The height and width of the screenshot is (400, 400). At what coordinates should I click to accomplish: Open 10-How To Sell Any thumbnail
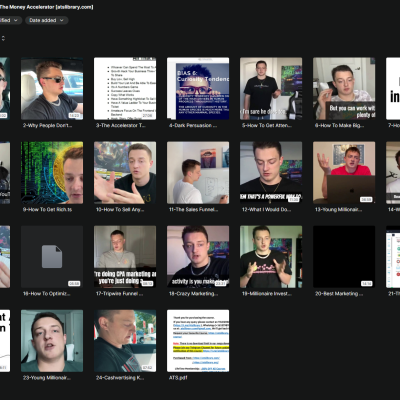[x=125, y=173]
